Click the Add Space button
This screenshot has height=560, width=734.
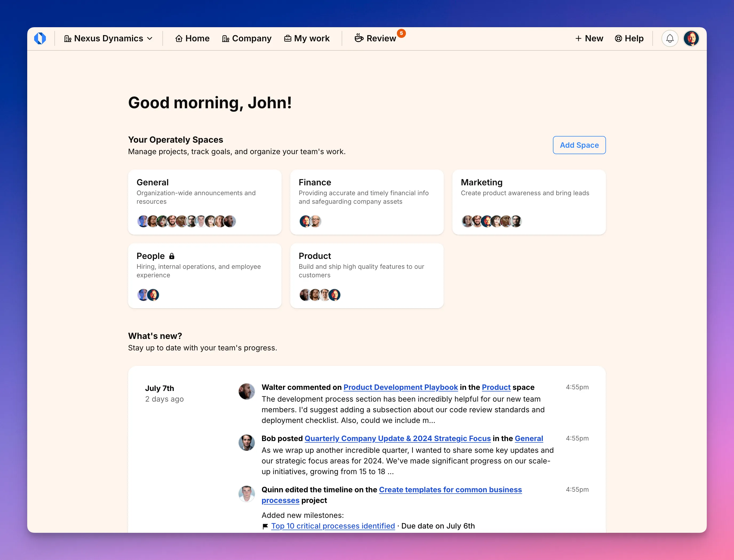point(579,145)
